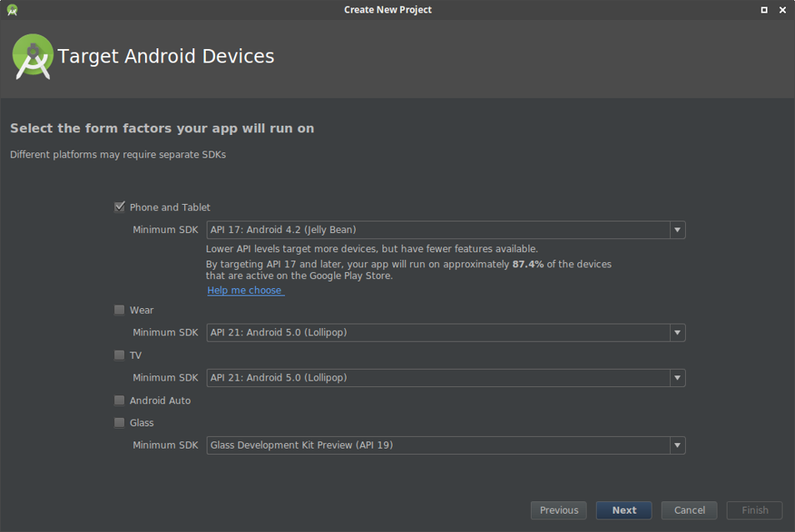Select the API 17: Android 4.2 (Jelly Bean) combo box
This screenshot has height=532, width=795.
pos(446,230)
